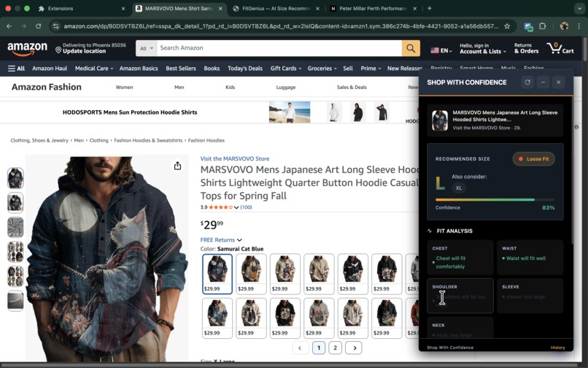Click the Chest fit analysis card
Screen dimensions: 588x368
tap(460, 257)
